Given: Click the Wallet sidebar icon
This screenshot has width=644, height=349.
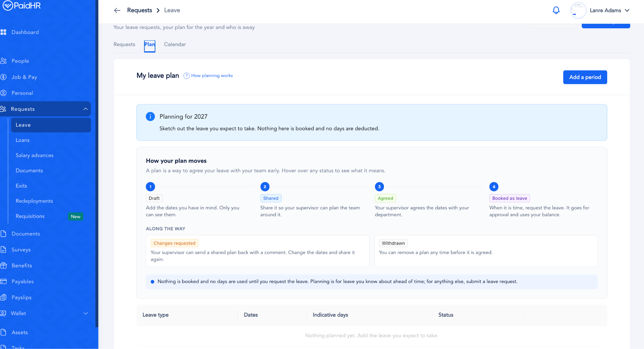Looking at the screenshot, I should (3, 313).
